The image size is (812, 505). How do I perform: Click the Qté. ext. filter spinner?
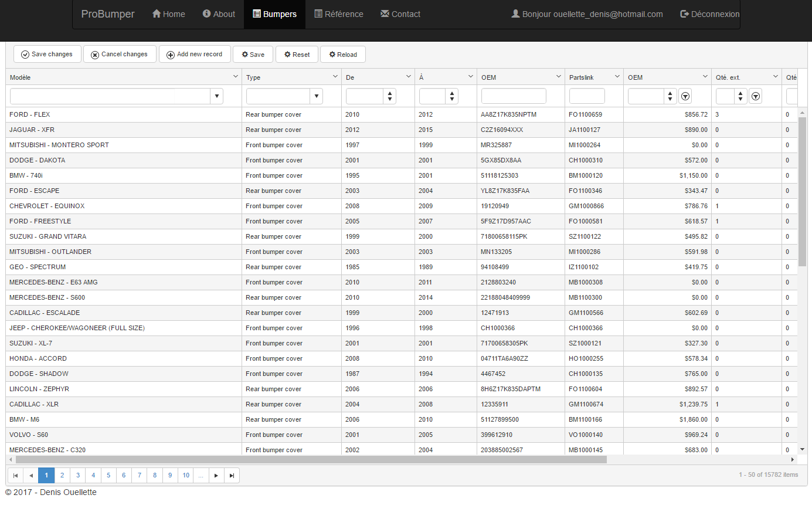[x=741, y=96]
